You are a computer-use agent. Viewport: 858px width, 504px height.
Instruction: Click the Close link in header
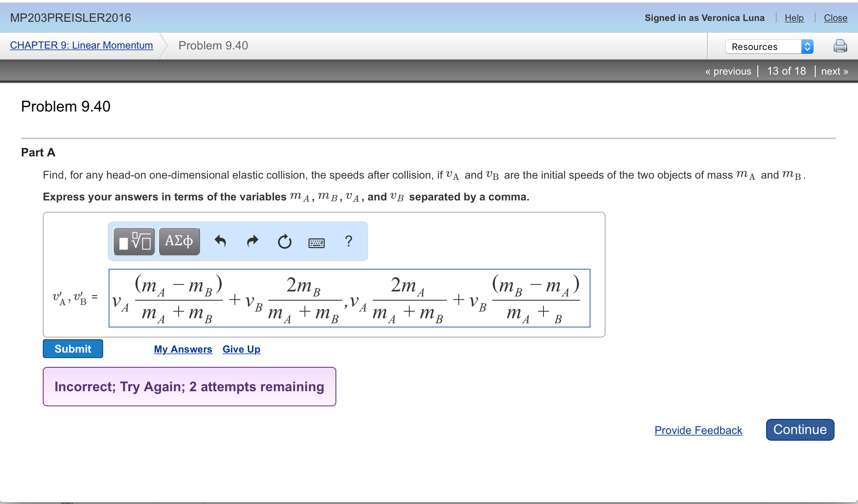pyautogui.click(x=835, y=18)
